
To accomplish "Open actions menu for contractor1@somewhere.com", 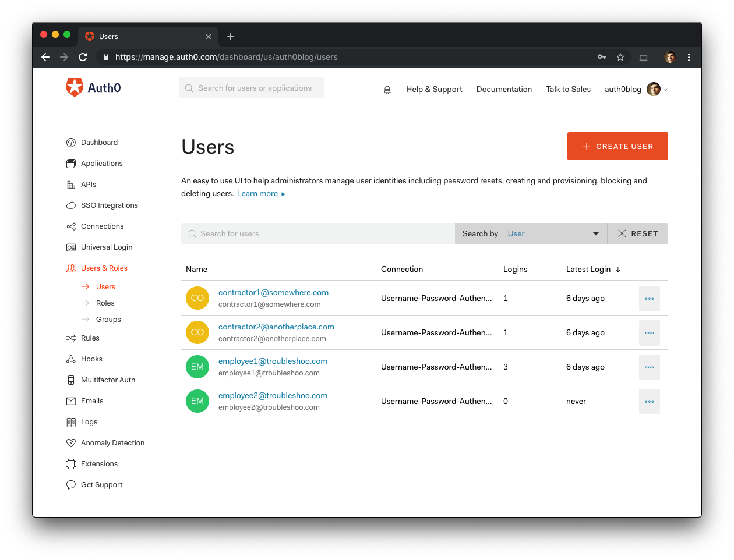I will (650, 299).
